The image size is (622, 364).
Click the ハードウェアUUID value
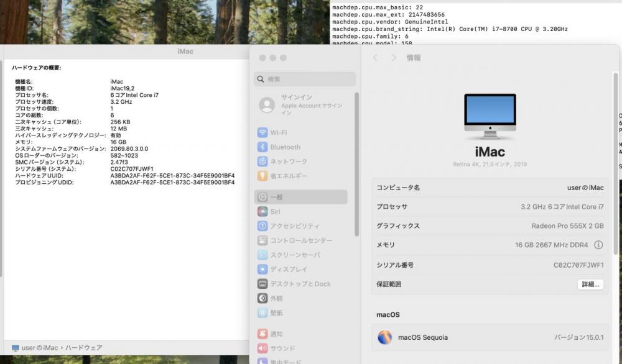(x=172, y=176)
